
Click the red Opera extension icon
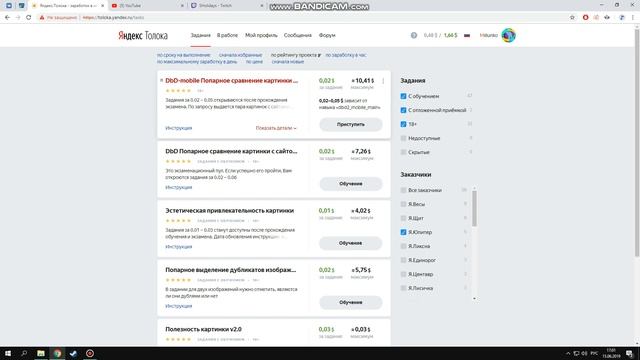(585, 18)
